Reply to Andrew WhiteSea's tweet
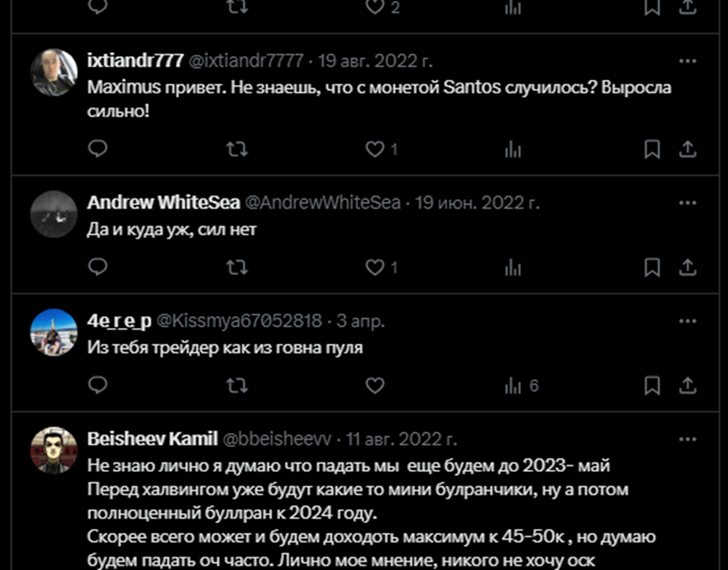 click(x=98, y=267)
